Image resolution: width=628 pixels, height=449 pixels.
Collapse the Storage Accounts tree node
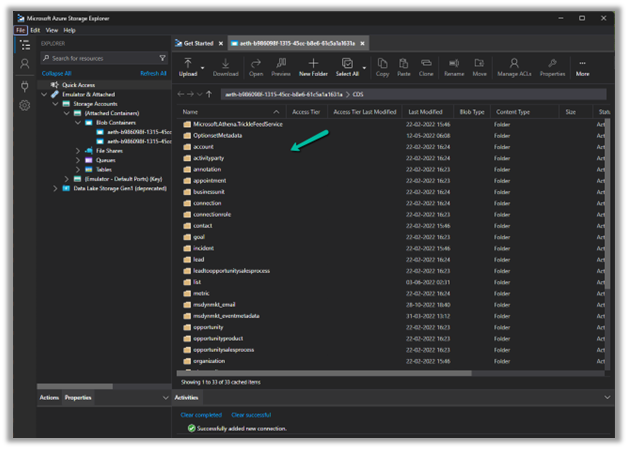click(56, 104)
